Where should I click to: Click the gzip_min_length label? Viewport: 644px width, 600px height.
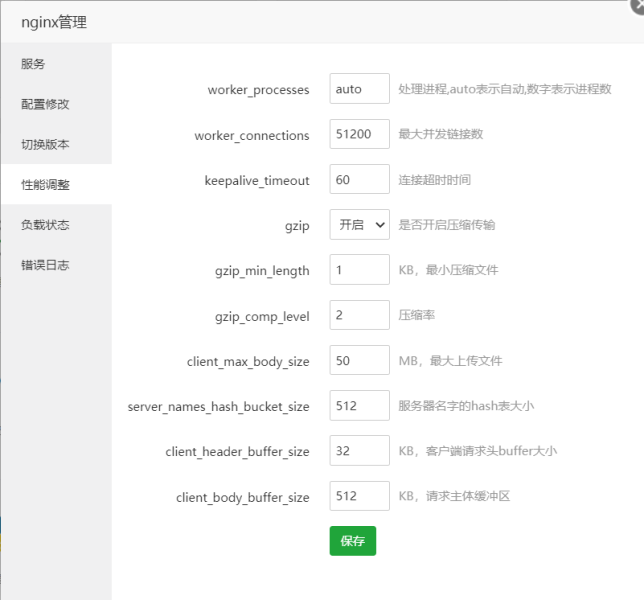pyautogui.click(x=262, y=271)
